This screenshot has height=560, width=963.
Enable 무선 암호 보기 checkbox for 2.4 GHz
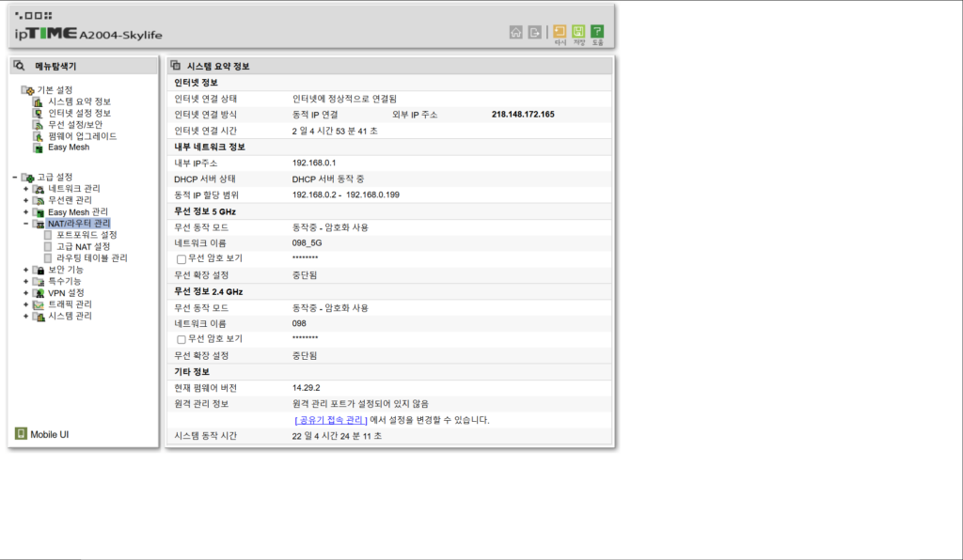[182, 339]
